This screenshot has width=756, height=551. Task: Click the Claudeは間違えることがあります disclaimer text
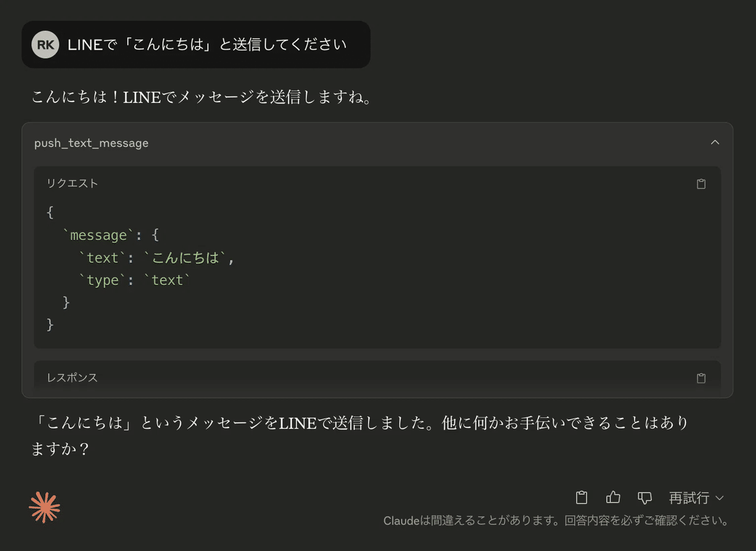tap(557, 521)
